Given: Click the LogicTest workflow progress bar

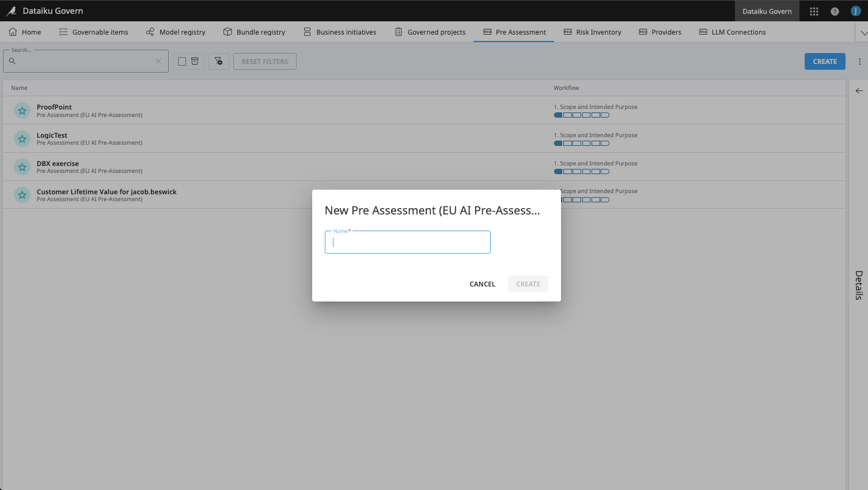Looking at the screenshot, I should 581,144.
